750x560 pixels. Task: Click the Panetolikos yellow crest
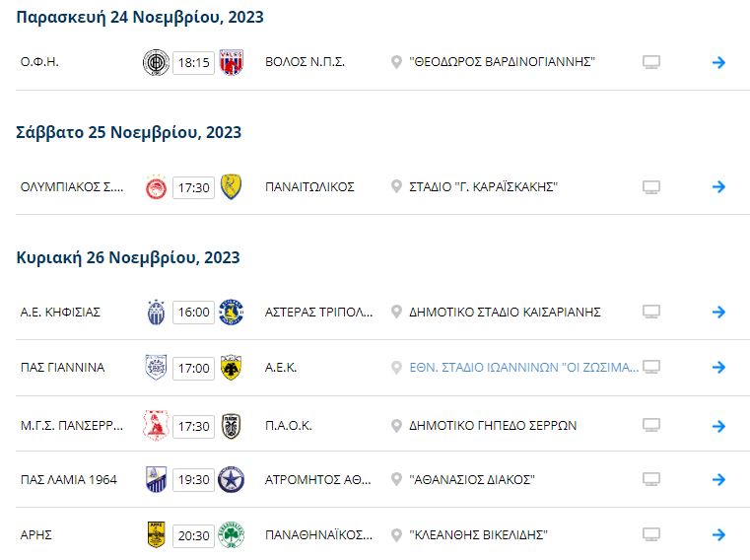231,186
